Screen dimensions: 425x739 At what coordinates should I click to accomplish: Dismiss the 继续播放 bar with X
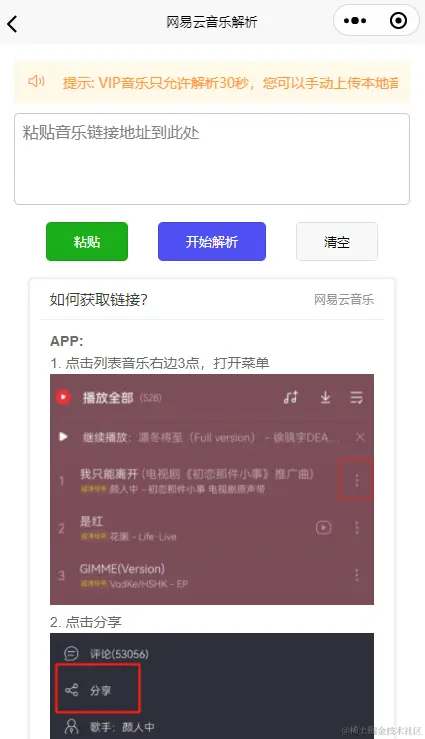tap(360, 437)
